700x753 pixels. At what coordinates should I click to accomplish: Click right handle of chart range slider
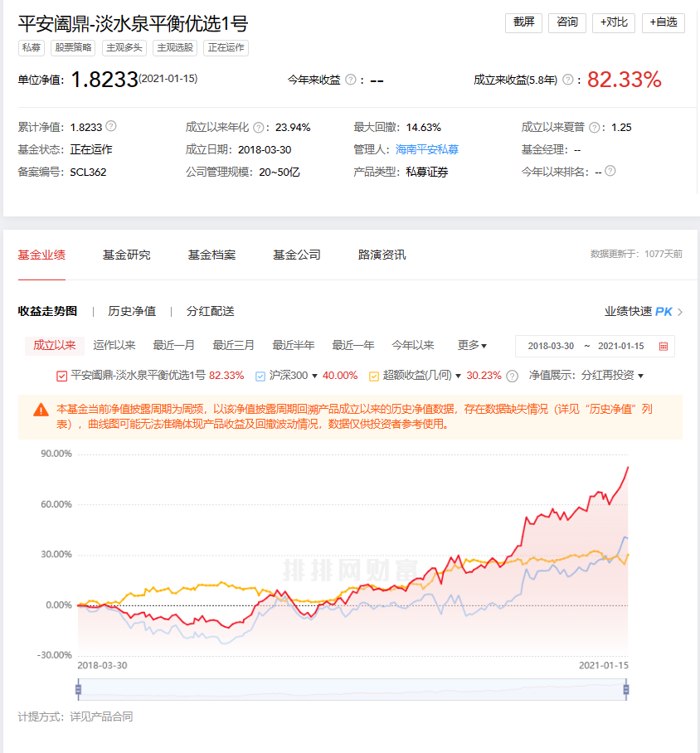[626, 690]
